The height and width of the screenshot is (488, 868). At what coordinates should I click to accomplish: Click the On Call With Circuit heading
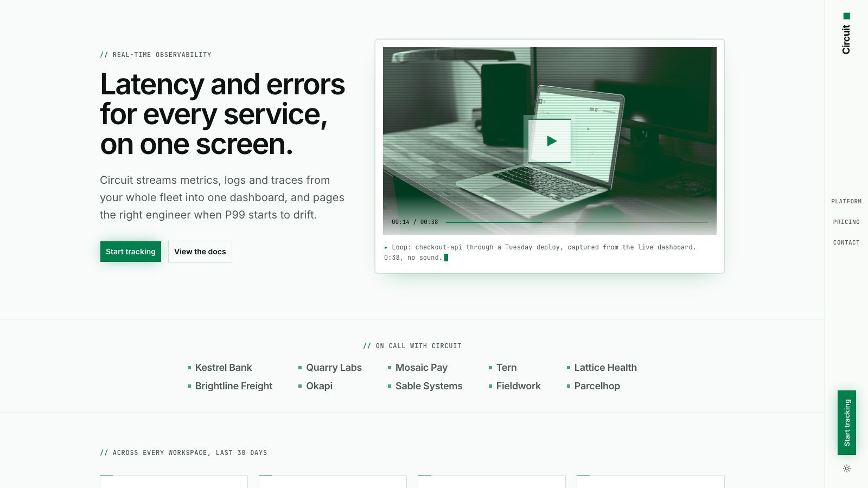point(412,346)
